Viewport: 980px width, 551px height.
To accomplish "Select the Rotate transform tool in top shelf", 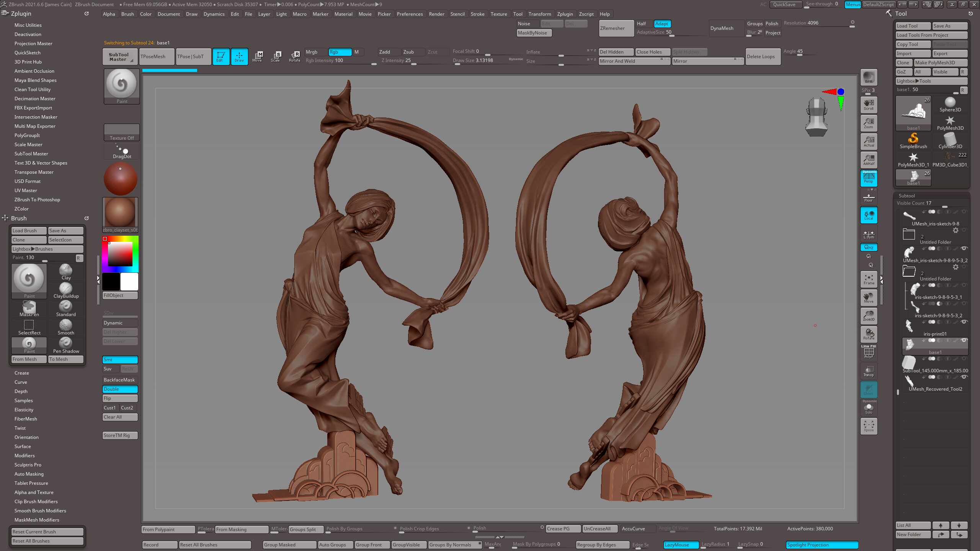I will point(294,56).
